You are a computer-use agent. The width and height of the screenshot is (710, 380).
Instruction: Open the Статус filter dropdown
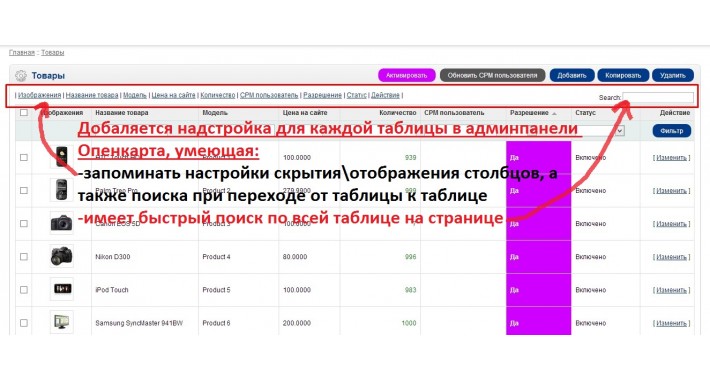click(600, 131)
